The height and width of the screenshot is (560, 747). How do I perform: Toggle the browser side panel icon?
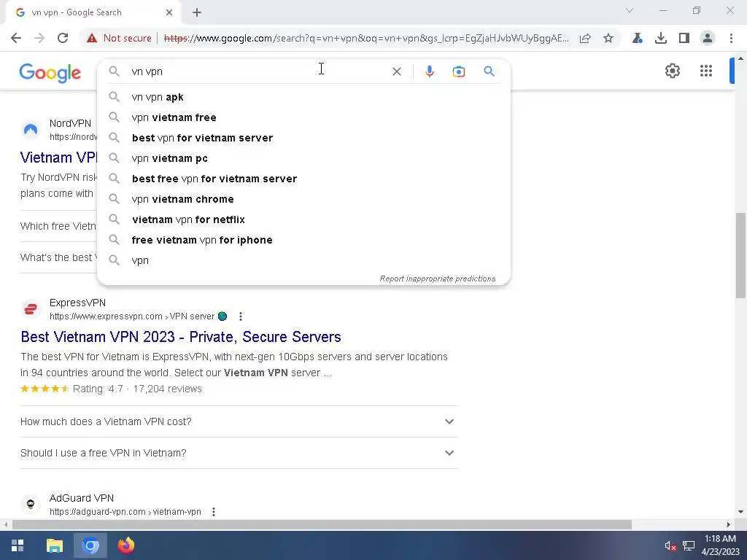pos(684,38)
